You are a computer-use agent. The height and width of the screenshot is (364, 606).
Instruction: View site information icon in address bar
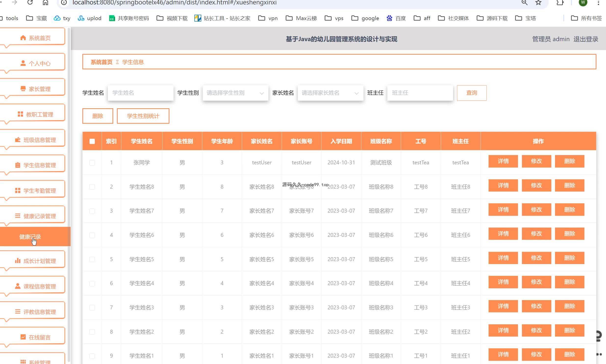coord(64,2)
